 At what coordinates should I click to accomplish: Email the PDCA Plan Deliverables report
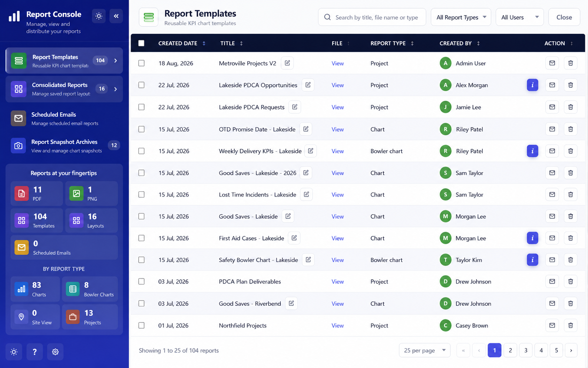pyautogui.click(x=552, y=282)
